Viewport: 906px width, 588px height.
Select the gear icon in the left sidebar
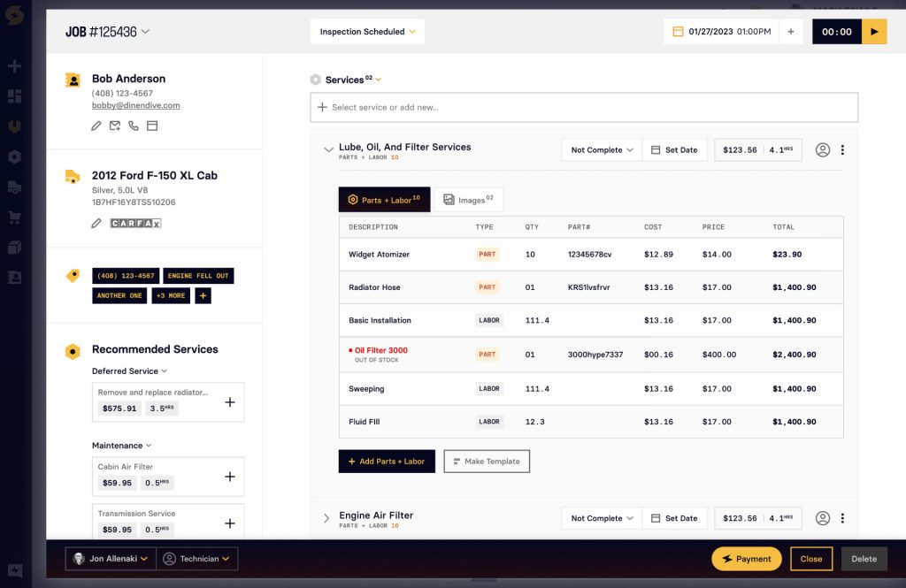pyautogui.click(x=13, y=157)
